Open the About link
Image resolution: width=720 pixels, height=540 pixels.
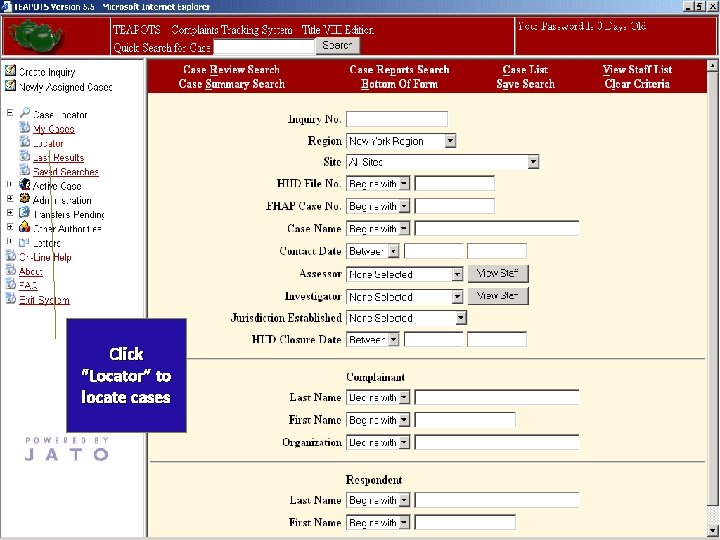pyautogui.click(x=31, y=271)
